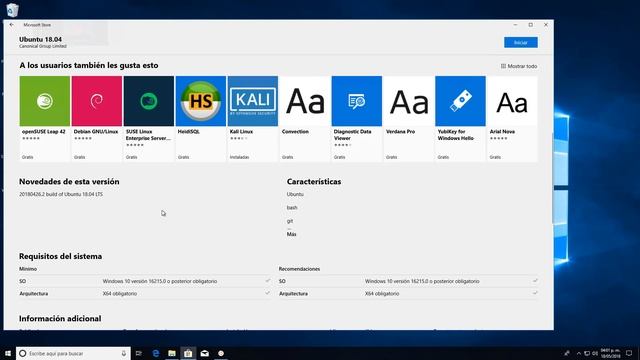This screenshot has width=640, height=360.
Task: Click the microphone icon in search box
Action: coord(124,353)
